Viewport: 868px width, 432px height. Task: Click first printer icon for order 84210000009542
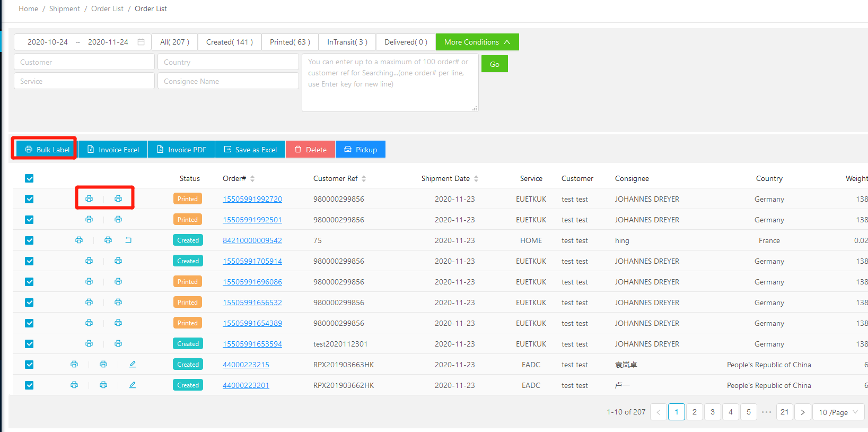point(79,240)
